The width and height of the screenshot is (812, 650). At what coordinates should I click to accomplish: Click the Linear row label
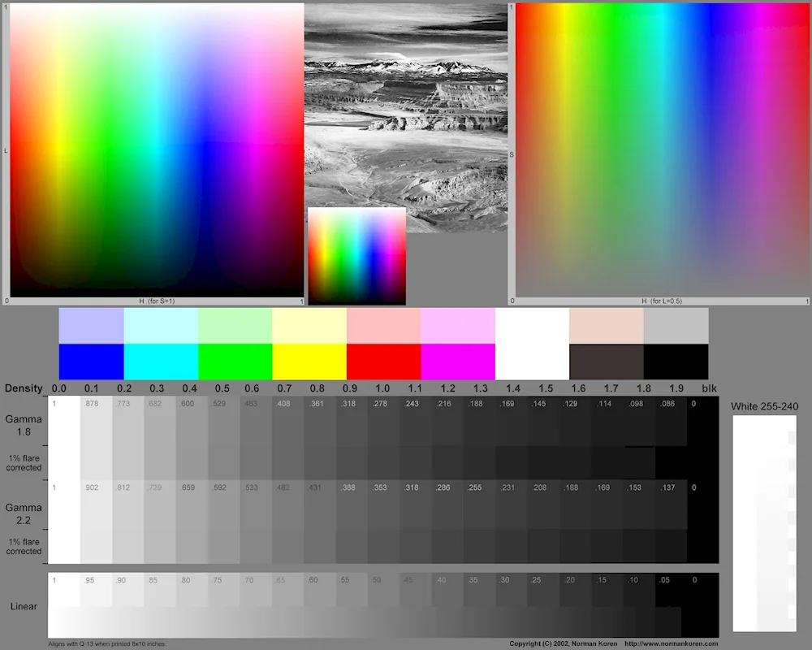[x=24, y=606]
